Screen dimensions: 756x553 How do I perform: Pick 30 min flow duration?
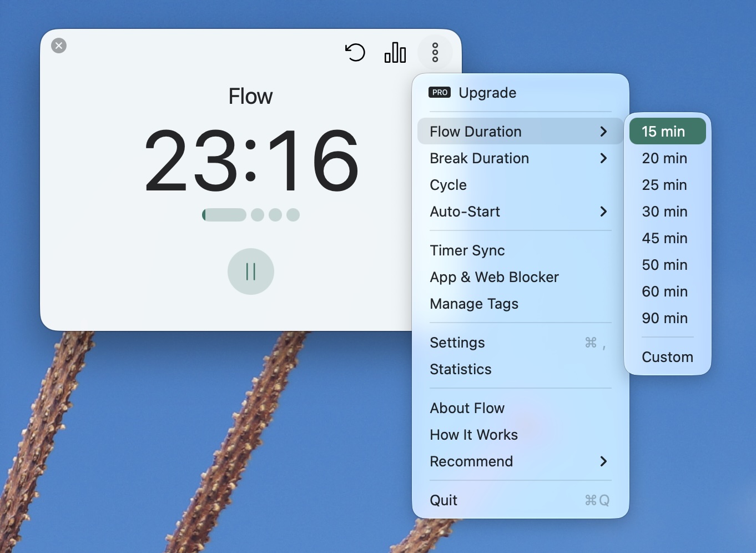coord(668,212)
